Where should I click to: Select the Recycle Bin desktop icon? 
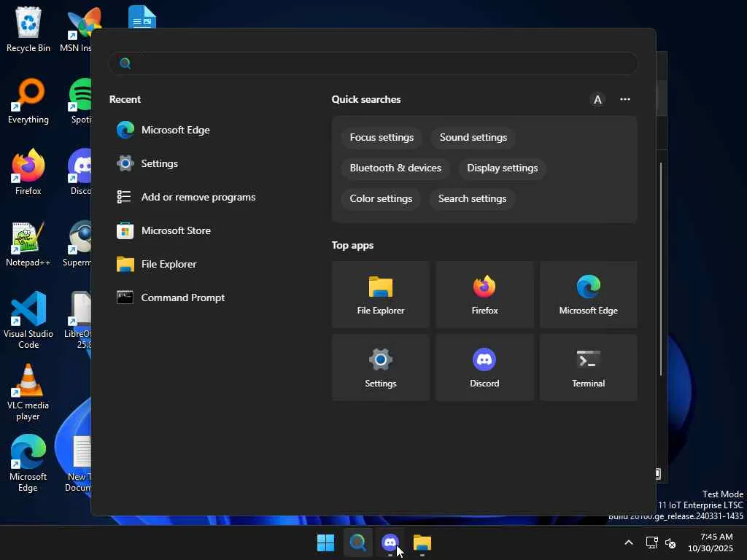[28, 29]
